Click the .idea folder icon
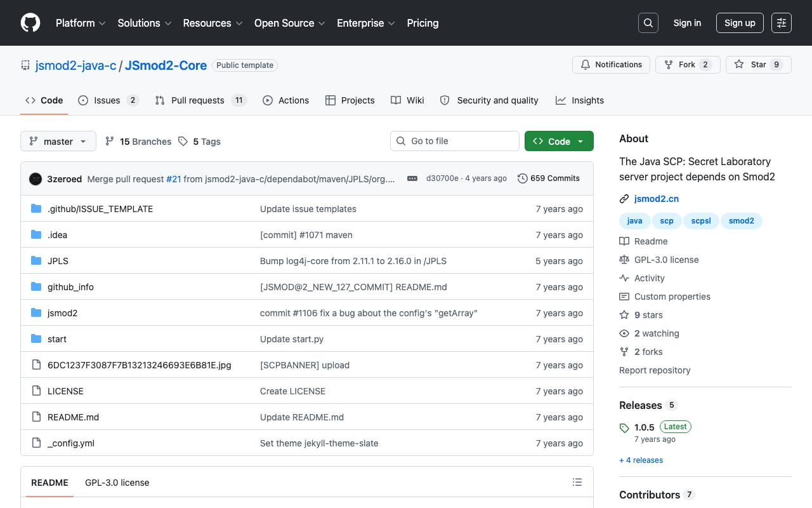The width and height of the screenshot is (812, 508). point(36,235)
